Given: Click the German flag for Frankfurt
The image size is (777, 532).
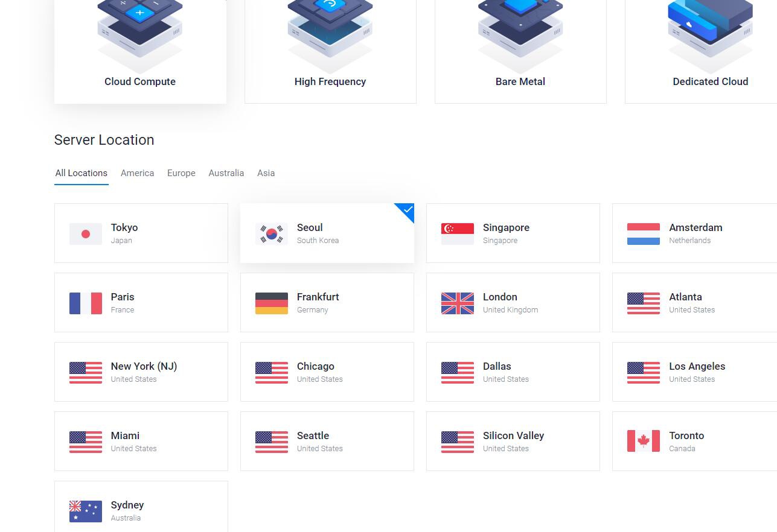Looking at the screenshot, I should 272,303.
